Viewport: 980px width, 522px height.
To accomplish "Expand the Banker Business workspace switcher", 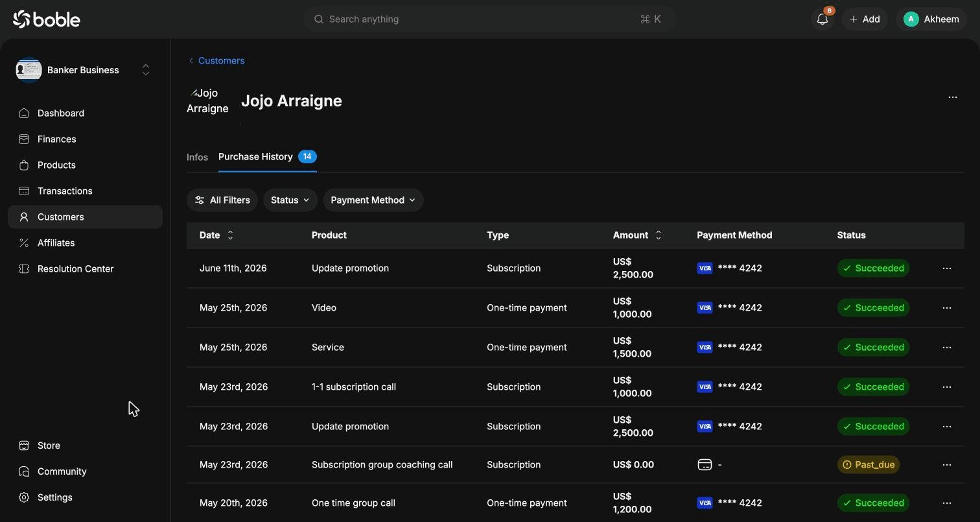I will pyautogui.click(x=146, y=70).
